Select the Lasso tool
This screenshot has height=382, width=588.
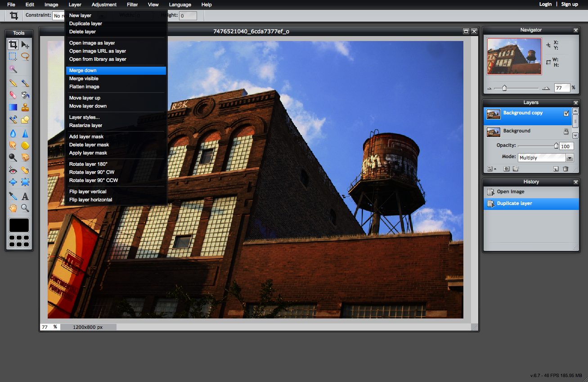[x=25, y=57]
